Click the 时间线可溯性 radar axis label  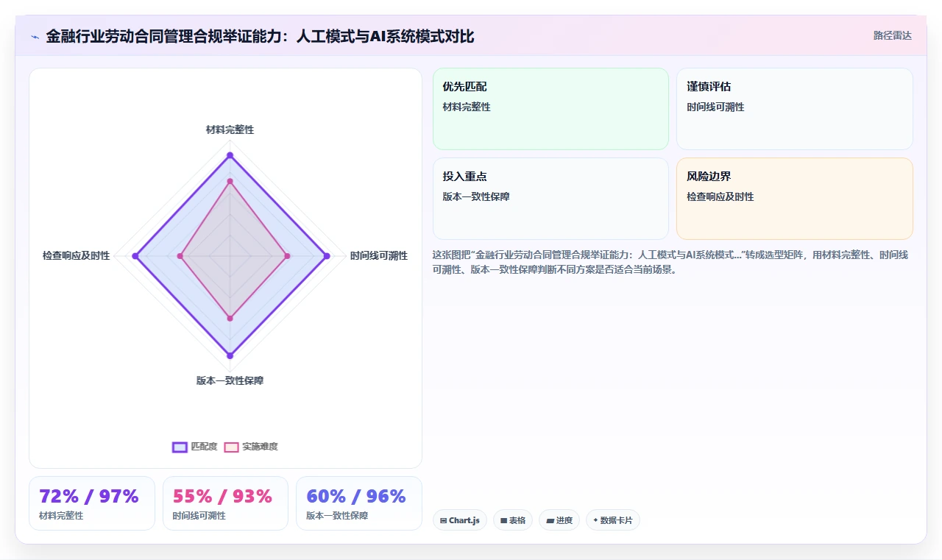pos(379,256)
